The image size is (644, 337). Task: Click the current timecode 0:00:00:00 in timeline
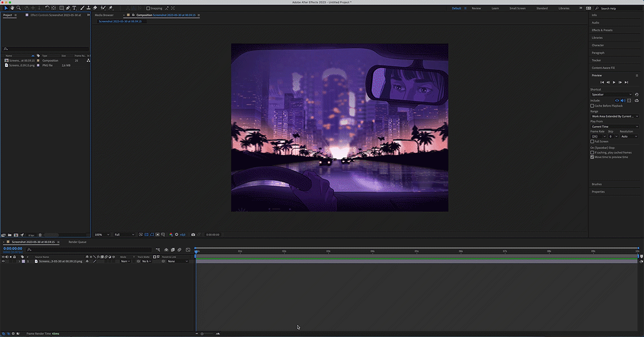tap(13, 248)
